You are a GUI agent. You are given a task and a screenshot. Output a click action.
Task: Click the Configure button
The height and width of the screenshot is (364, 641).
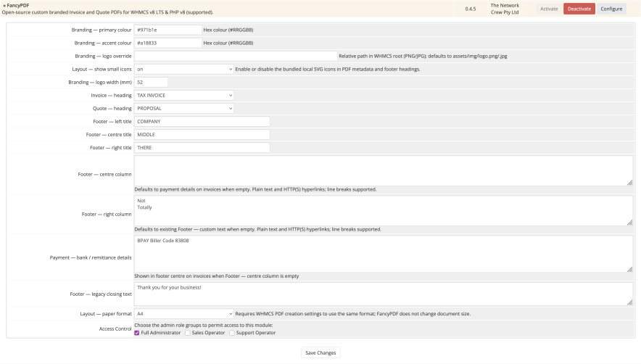pyautogui.click(x=611, y=9)
